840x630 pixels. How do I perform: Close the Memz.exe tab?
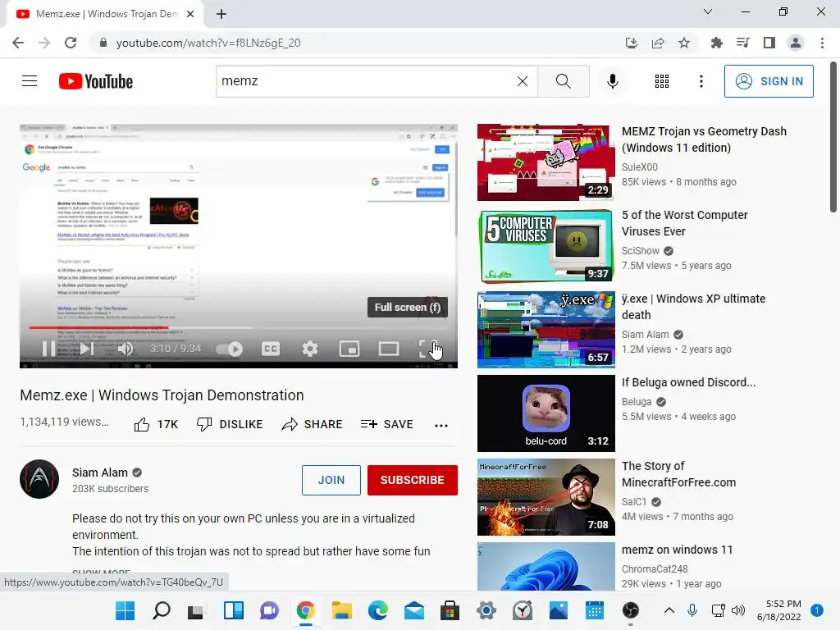(190, 14)
